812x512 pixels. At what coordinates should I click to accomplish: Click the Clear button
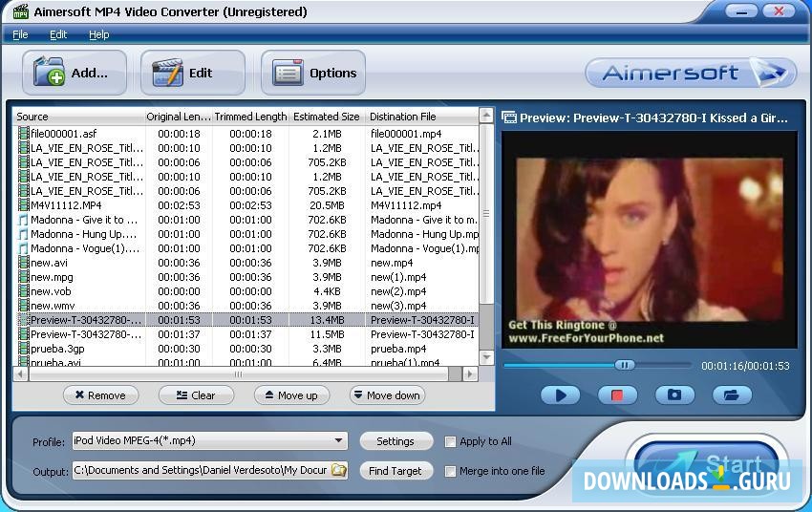(196, 395)
